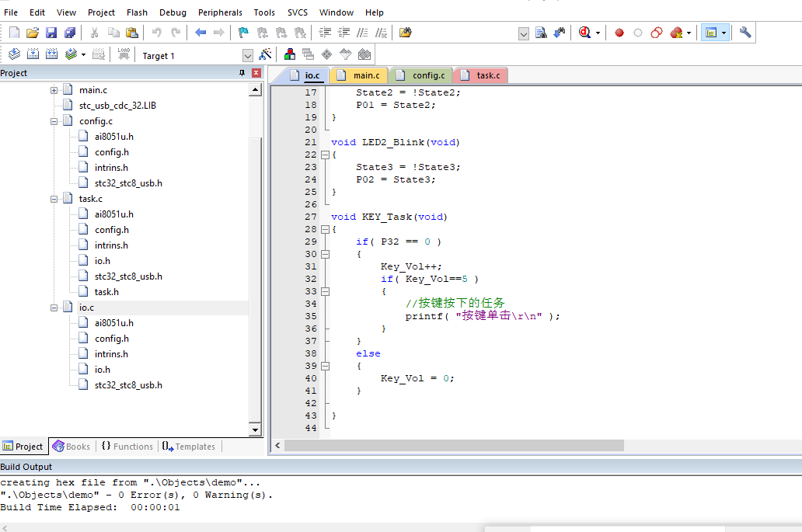Click the Download LOAD icon
Viewport: 802px width, 532px height.
click(124, 54)
